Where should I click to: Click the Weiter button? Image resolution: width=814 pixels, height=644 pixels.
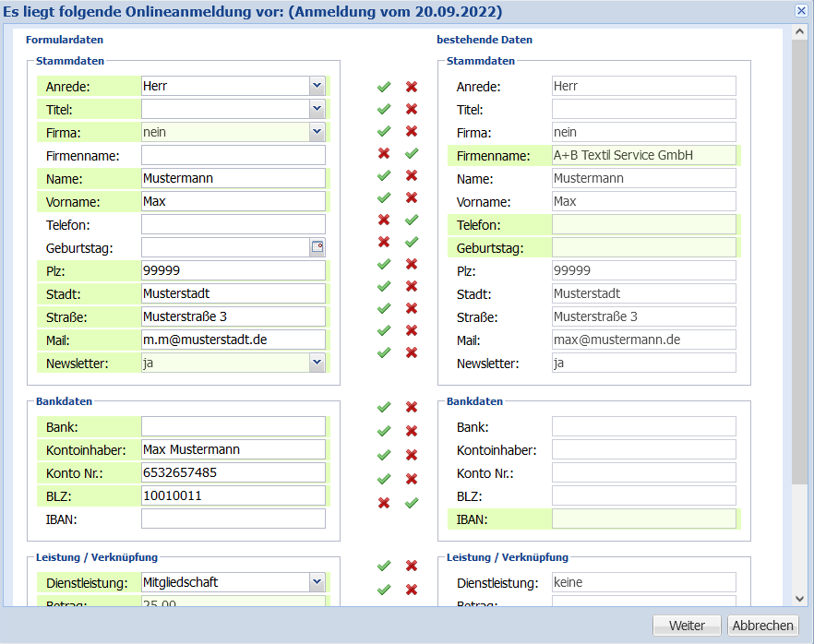687,626
